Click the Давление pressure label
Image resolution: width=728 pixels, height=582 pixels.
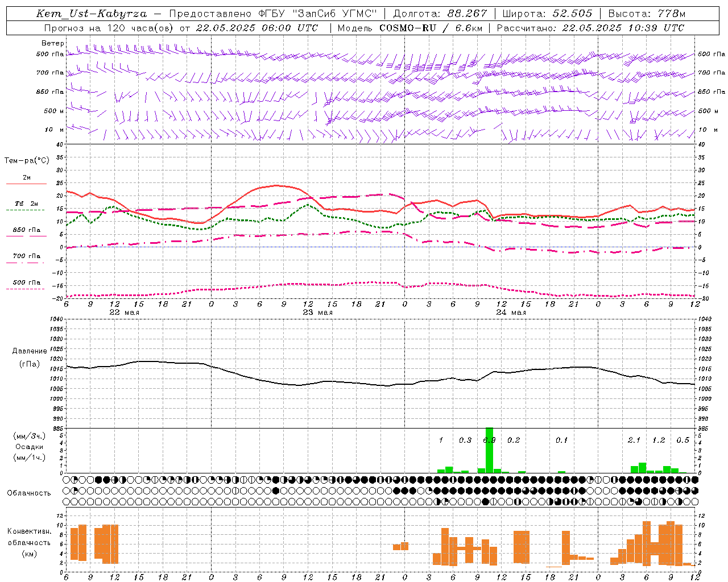[30, 351]
